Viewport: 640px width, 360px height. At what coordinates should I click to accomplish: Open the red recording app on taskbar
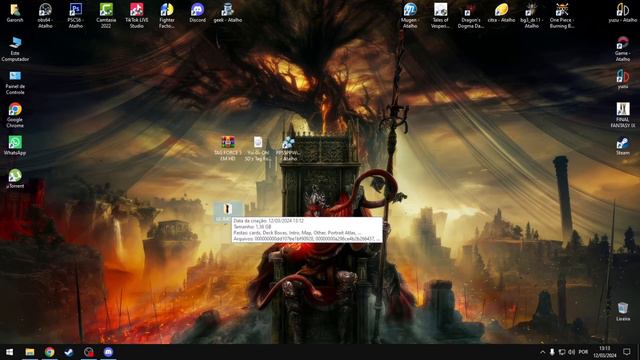(89, 352)
